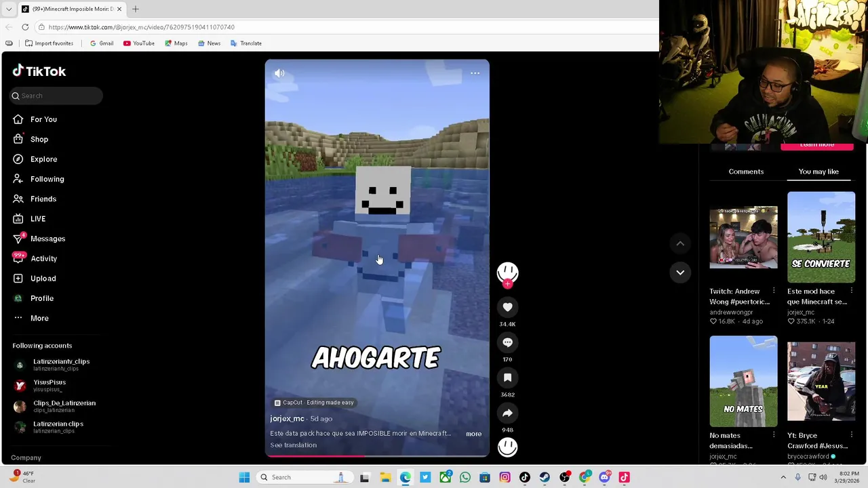
Task: Open options for Twitch: Andrew Wong video
Action: point(774,291)
